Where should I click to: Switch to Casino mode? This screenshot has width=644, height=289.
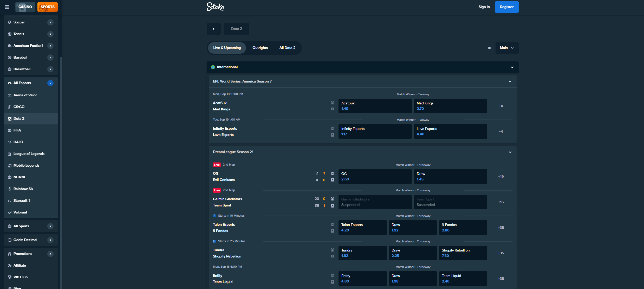tap(25, 7)
